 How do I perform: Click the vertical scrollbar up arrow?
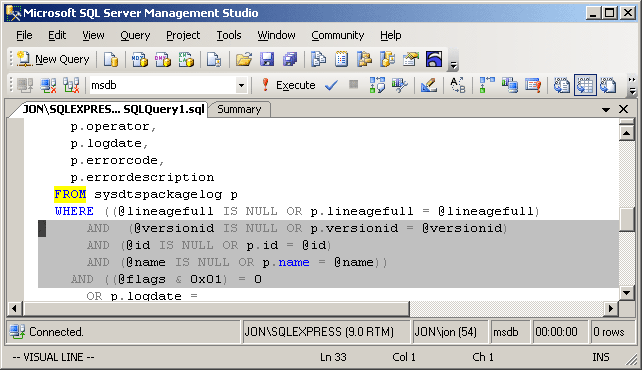pos(627,132)
